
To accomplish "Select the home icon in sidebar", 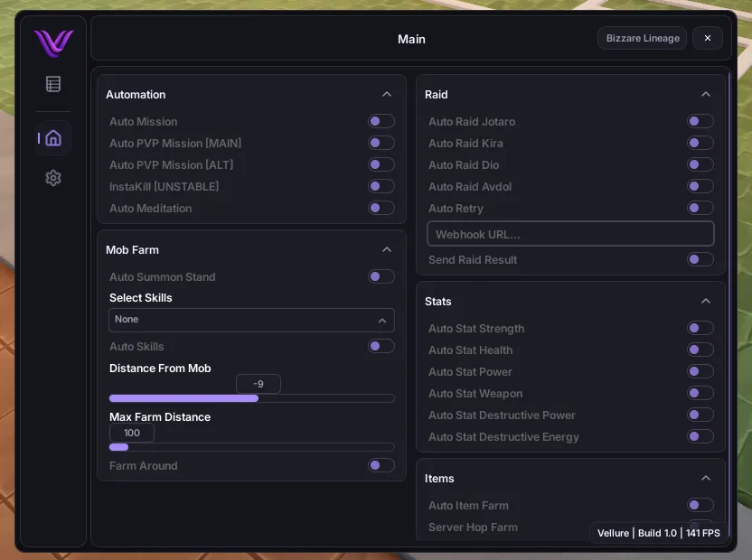I will (x=53, y=138).
